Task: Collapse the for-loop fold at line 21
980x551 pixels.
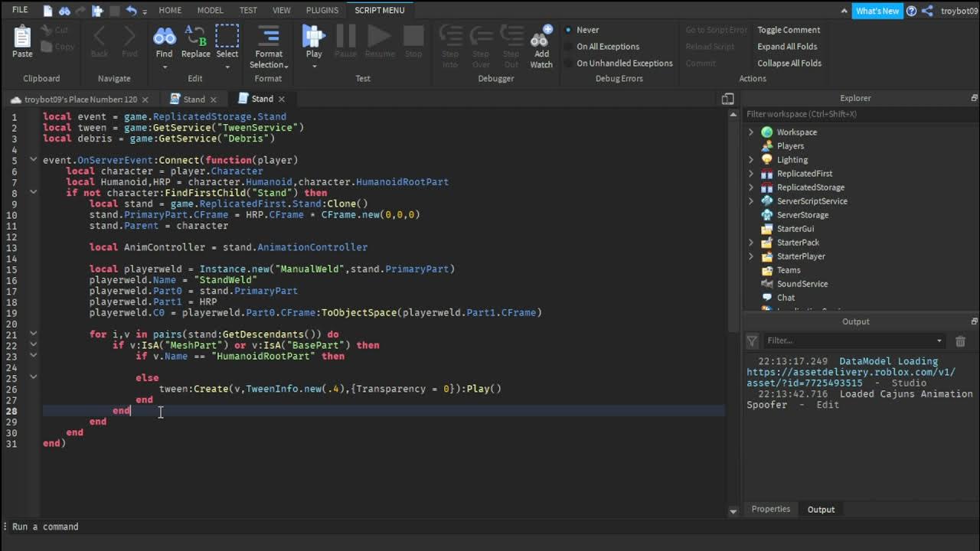Action: point(33,334)
